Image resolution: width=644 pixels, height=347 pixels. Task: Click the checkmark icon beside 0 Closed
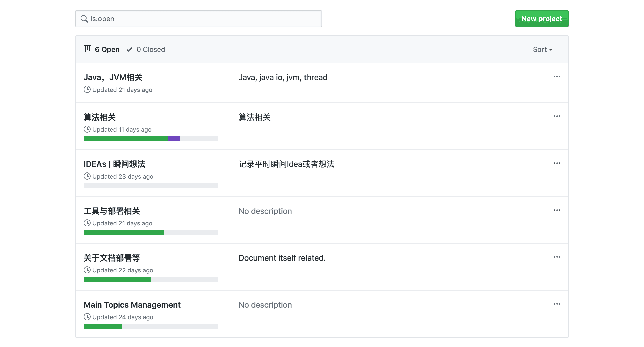click(x=129, y=49)
